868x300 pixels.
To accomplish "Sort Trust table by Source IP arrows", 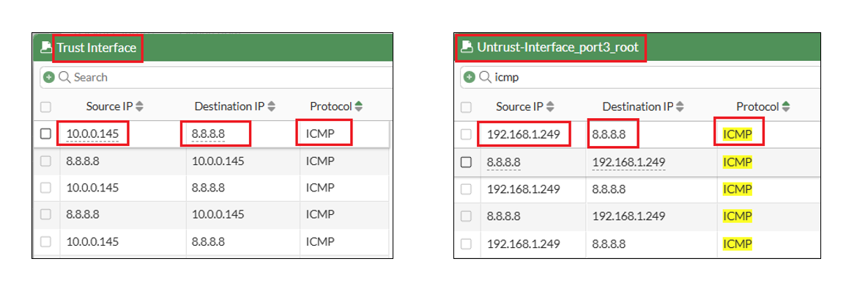I will pyautogui.click(x=140, y=107).
